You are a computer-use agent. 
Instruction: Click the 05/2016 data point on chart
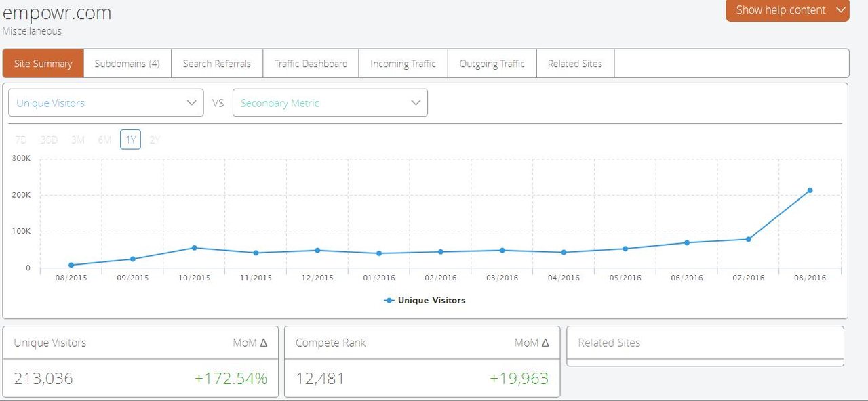pos(625,249)
